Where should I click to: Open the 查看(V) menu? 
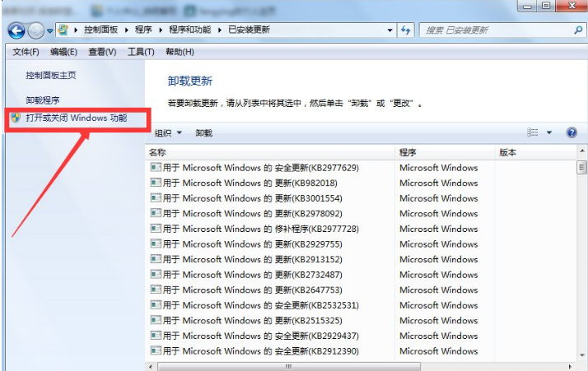[102, 52]
